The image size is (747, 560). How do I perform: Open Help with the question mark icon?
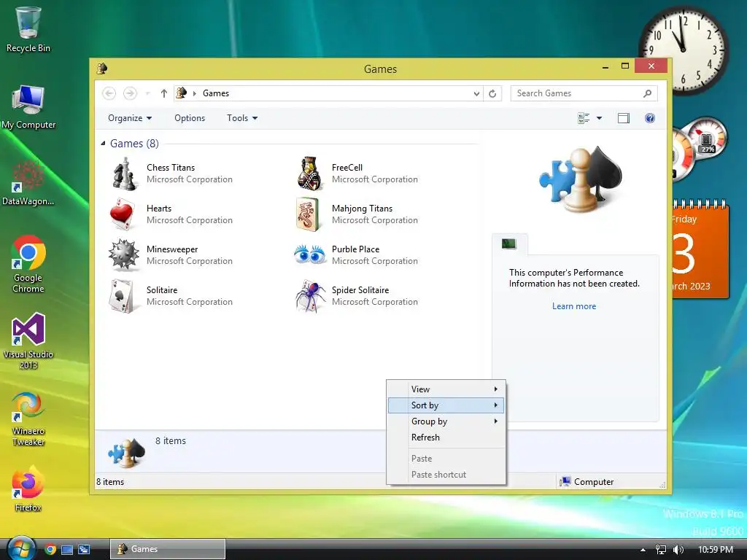point(650,118)
